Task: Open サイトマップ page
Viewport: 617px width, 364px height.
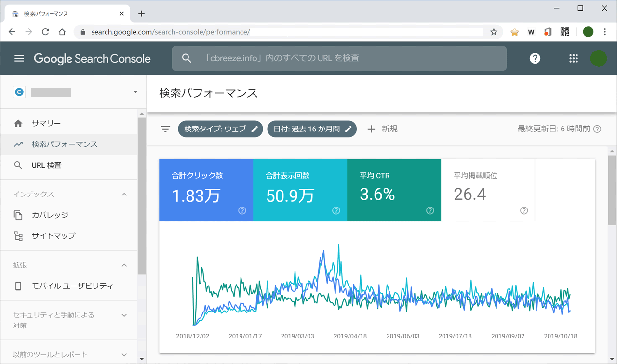Action: (x=69, y=236)
